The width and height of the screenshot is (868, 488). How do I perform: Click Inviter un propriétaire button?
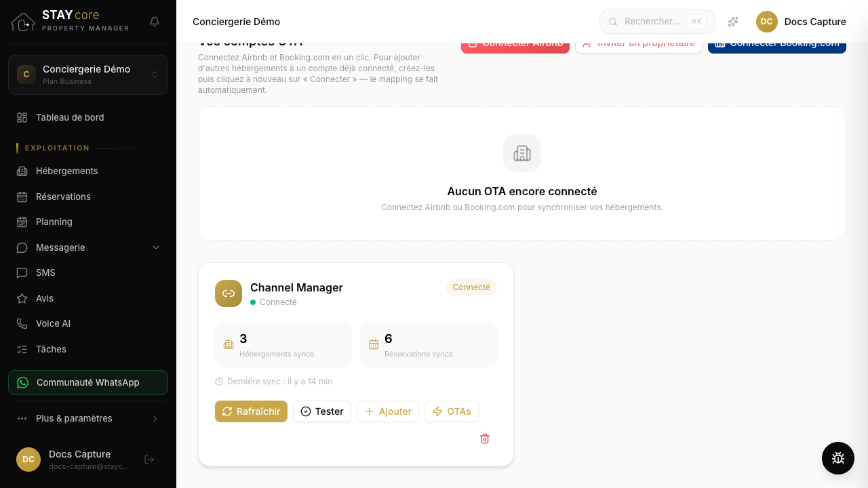(639, 45)
